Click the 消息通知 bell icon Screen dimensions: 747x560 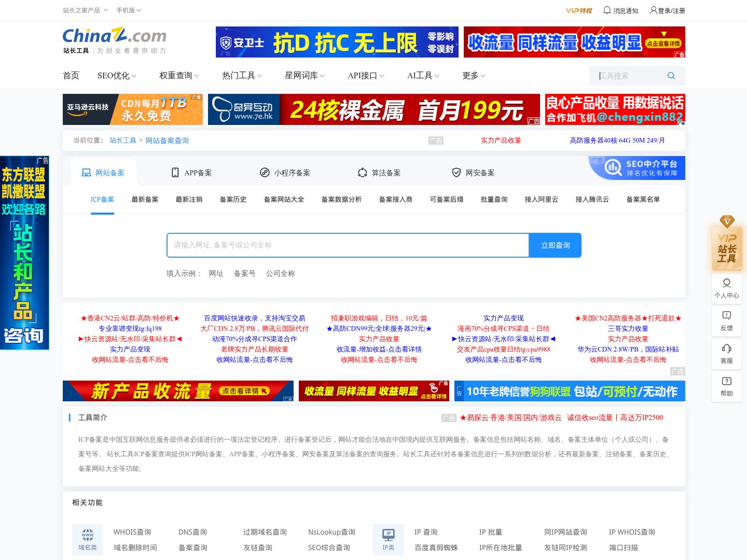(607, 10)
